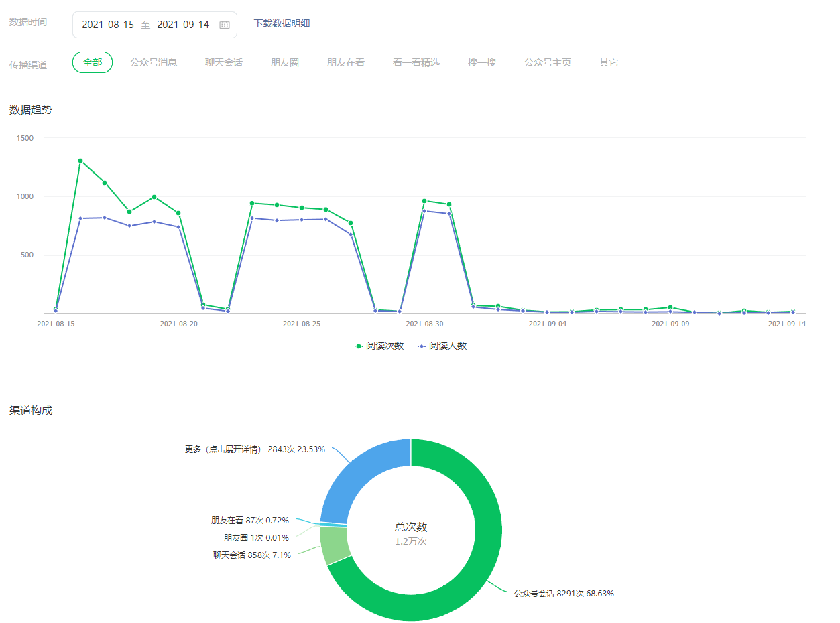
Task: Select 看一看精选 channel filter
Action: pyautogui.click(x=416, y=62)
